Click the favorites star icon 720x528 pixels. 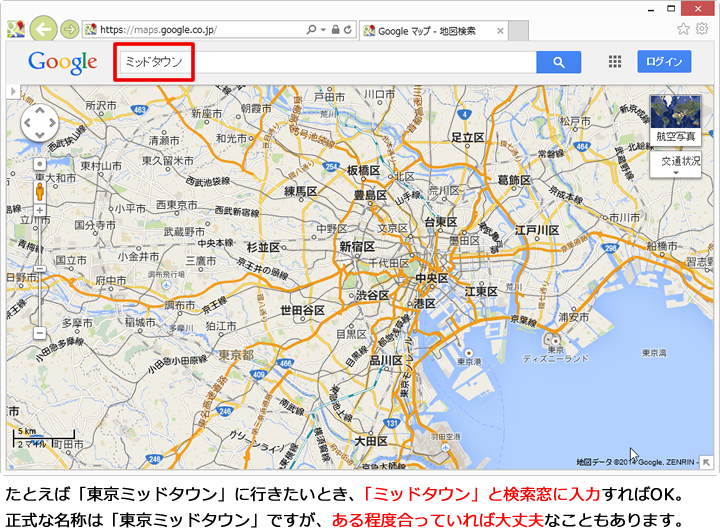(x=683, y=29)
